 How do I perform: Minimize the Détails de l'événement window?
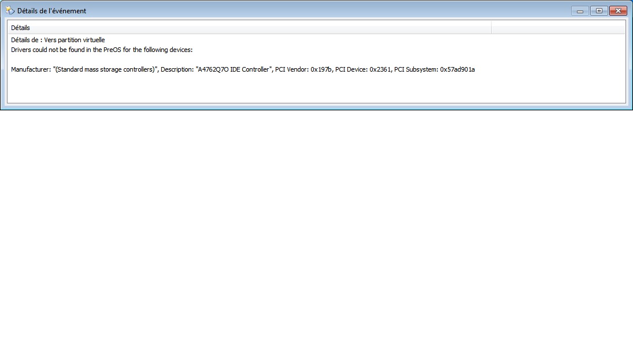pos(580,11)
